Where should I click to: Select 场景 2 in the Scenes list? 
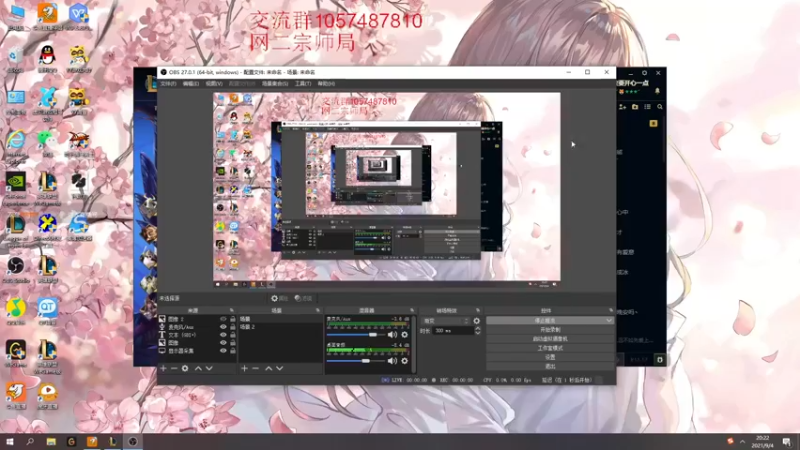click(x=281, y=327)
